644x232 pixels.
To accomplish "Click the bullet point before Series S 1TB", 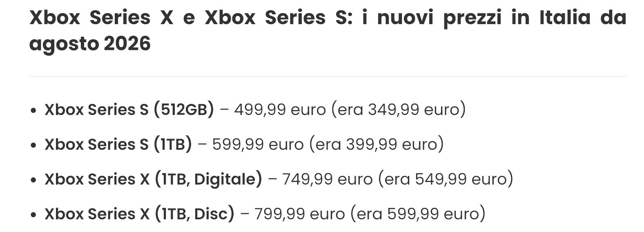I will [34, 145].
